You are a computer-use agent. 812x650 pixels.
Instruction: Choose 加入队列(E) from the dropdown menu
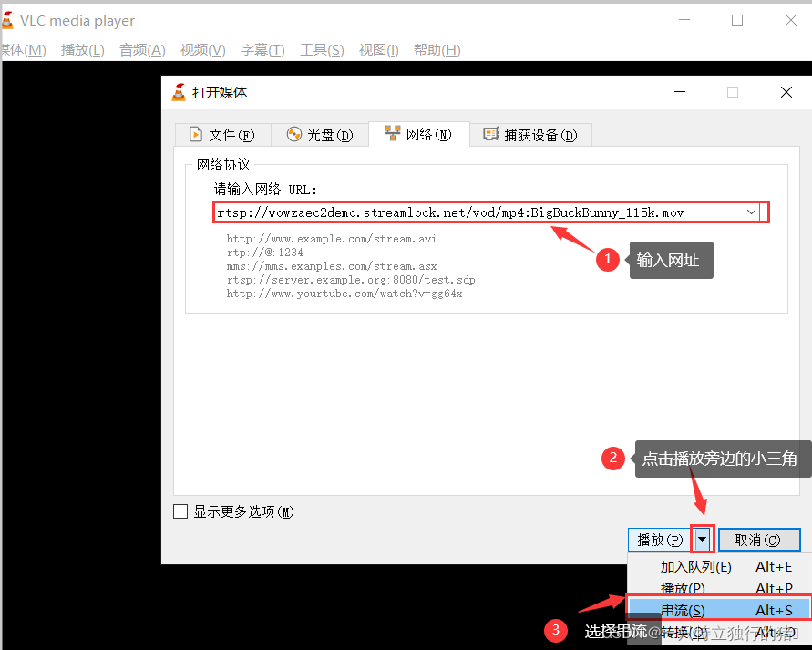719,567
